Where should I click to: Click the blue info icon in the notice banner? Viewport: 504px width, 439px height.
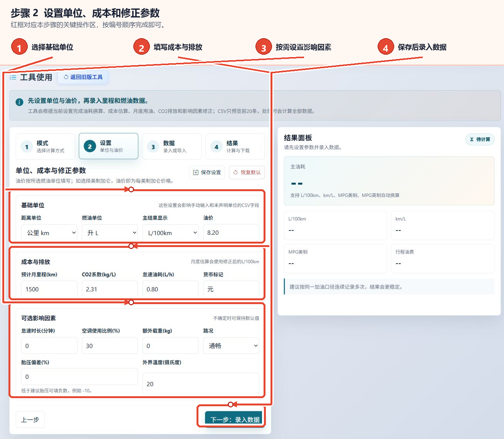tap(19, 102)
